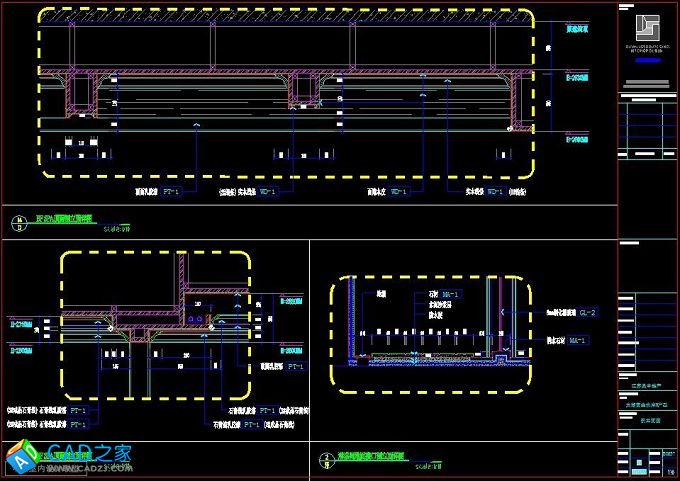680x481 pixels.
Task: Click the blue bar under the company logo
Action: (x=648, y=60)
